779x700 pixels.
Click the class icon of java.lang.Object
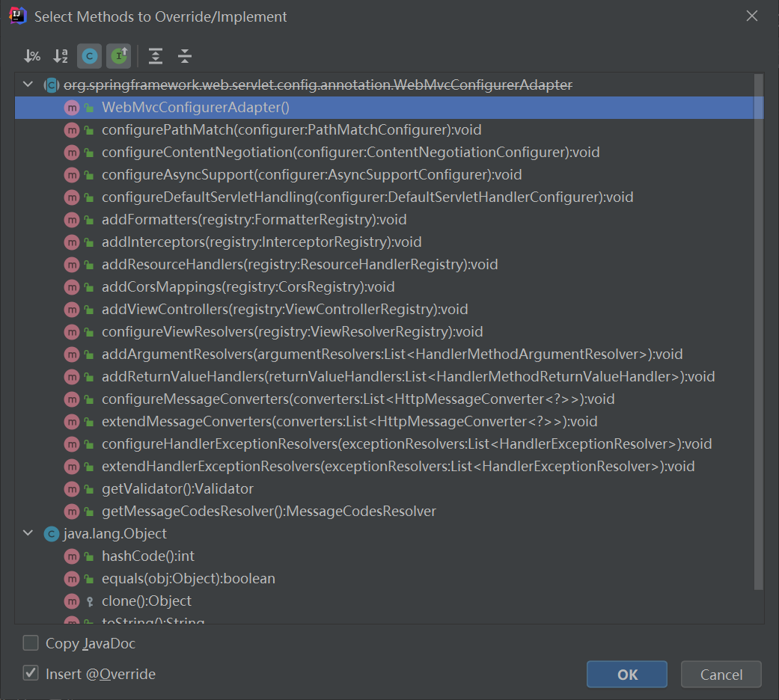[x=51, y=534]
